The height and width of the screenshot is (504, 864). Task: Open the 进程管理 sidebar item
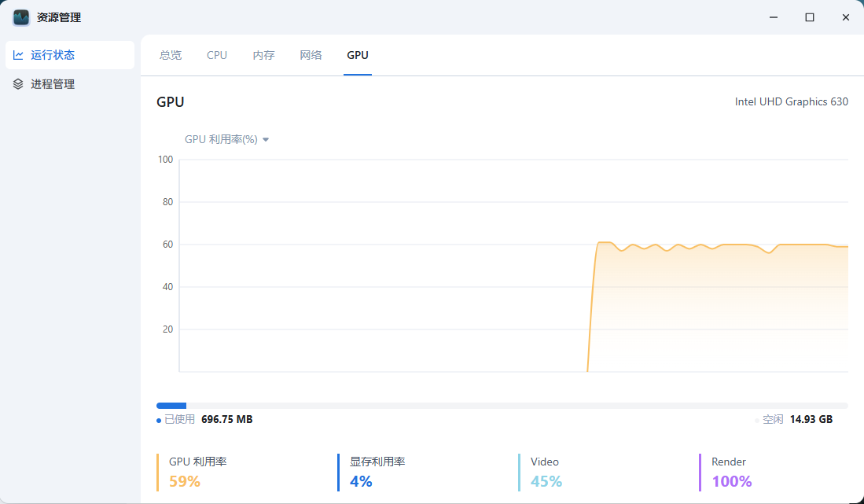(52, 84)
